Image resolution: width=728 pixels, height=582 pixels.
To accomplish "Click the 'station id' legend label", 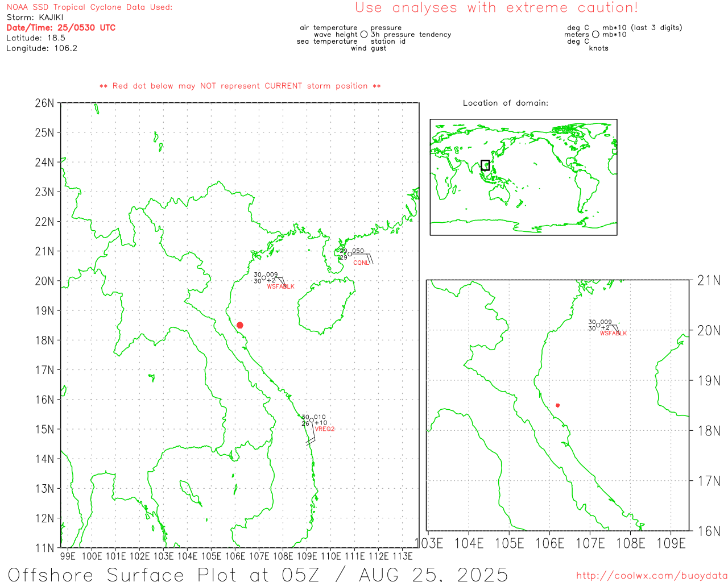I will tap(388, 41).
